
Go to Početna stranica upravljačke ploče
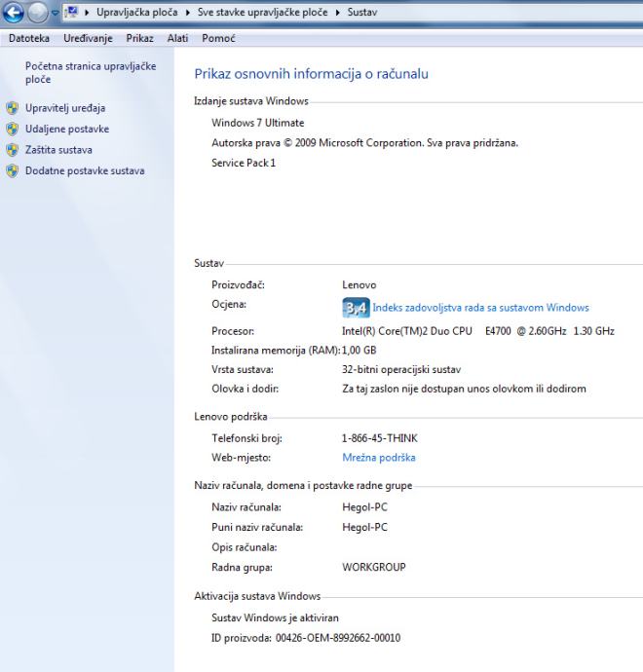[x=91, y=72]
